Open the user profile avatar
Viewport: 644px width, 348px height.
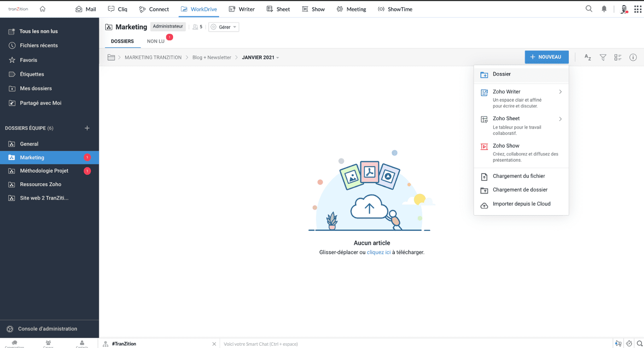pyautogui.click(x=624, y=9)
